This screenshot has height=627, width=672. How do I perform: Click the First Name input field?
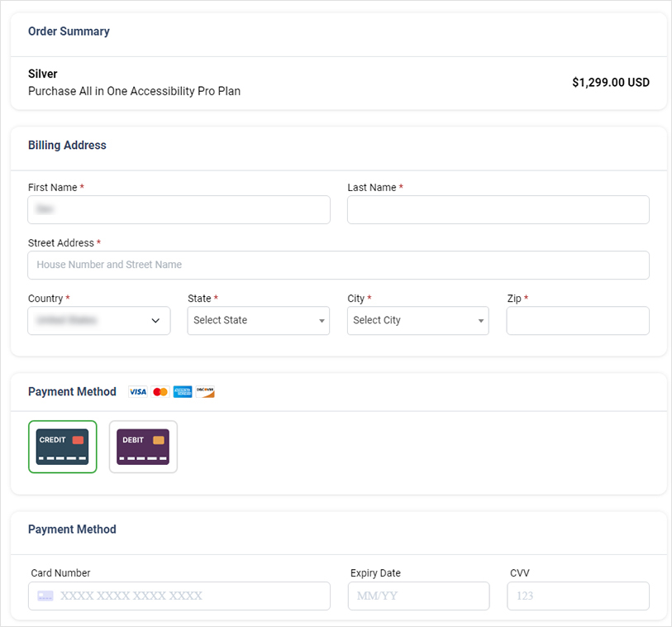point(179,210)
